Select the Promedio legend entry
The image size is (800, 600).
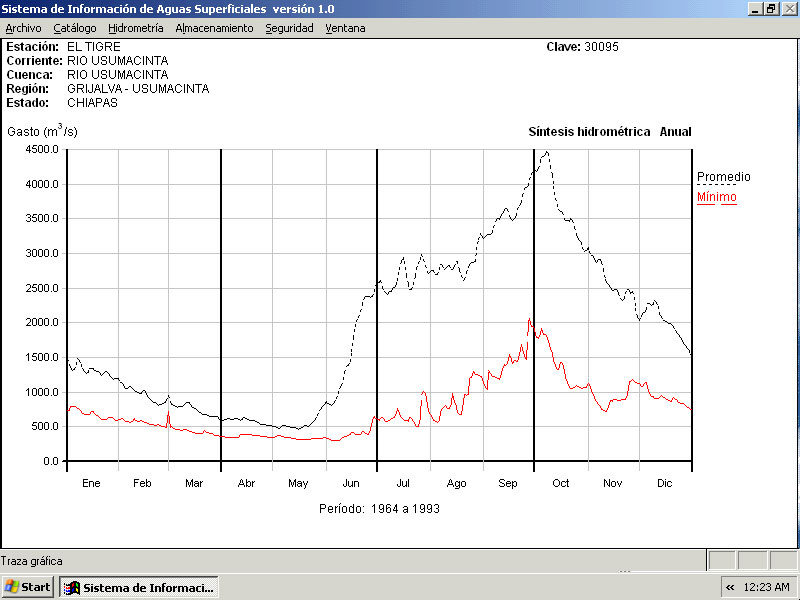point(723,177)
